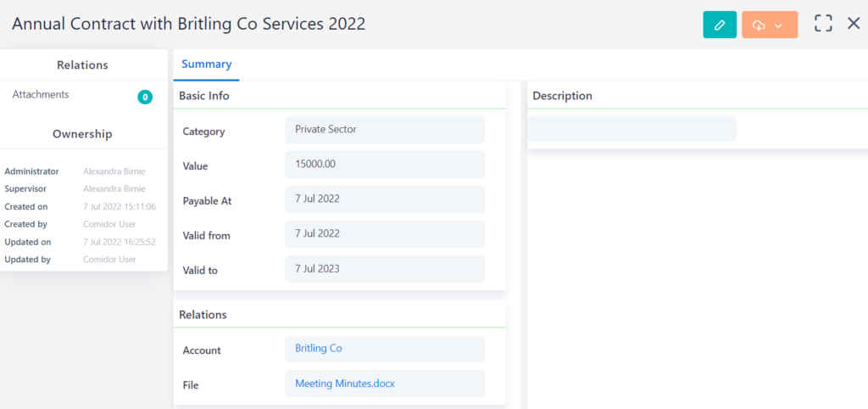Switch to the Summary tab
Viewport: 868px width, 409px height.
click(207, 64)
